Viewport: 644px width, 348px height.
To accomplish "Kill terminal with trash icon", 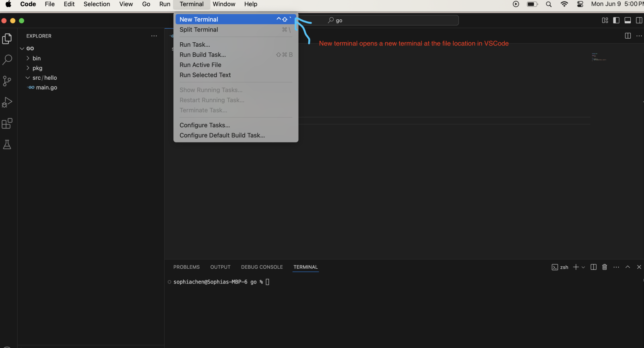I will (605, 267).
